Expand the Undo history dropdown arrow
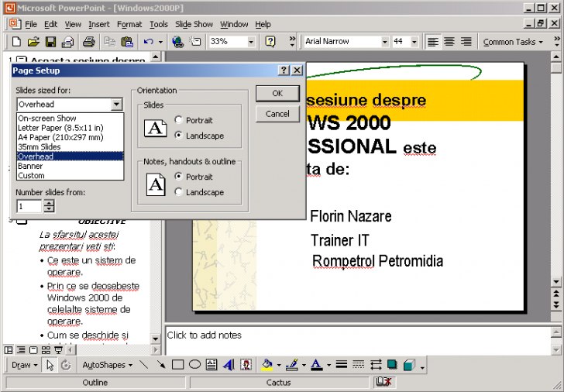 click(161, 42)
